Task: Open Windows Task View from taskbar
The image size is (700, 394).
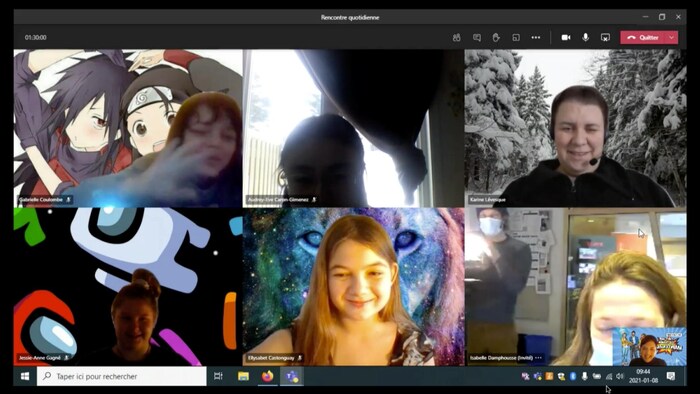Action: 218,376
